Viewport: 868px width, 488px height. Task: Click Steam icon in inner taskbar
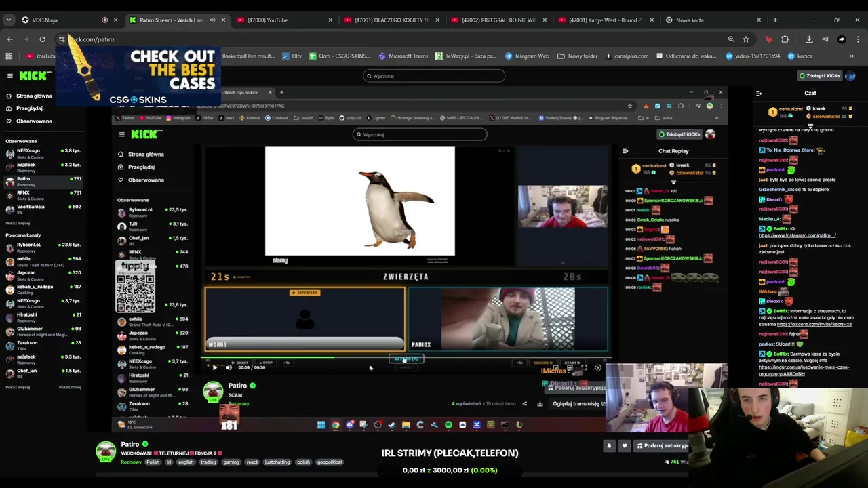point(391,425)
